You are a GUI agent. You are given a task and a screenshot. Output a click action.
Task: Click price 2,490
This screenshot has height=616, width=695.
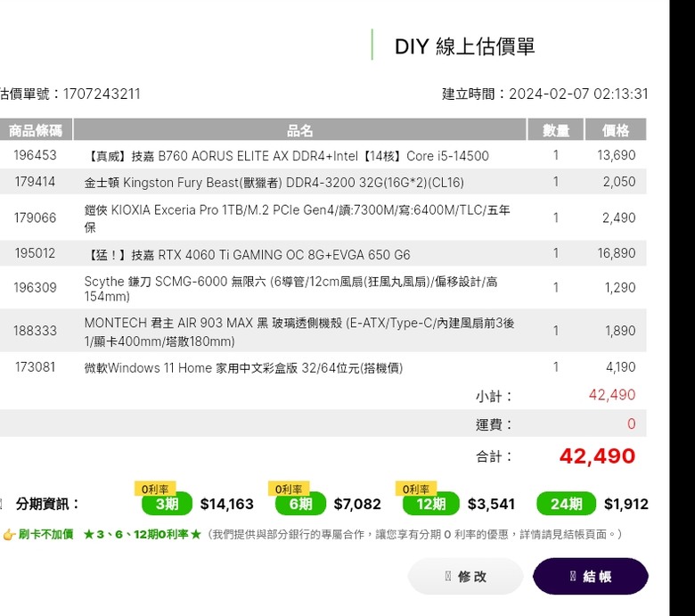618,218
